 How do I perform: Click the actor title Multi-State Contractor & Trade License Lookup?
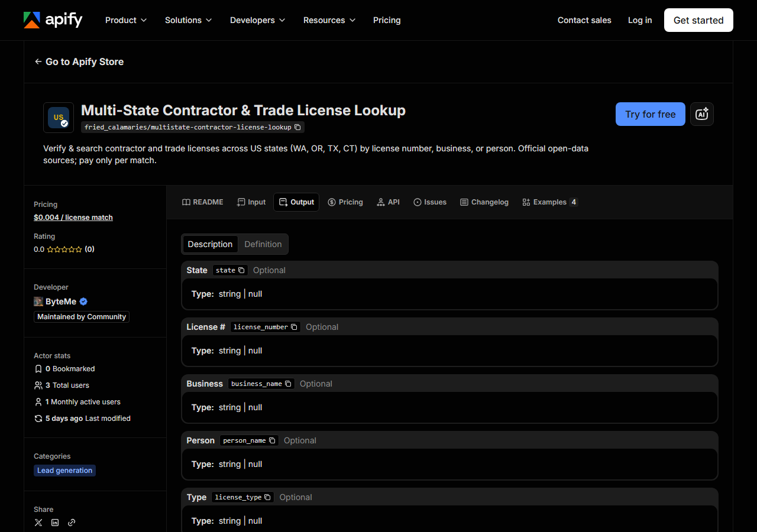pyautogui.click(x=243, y=111)
